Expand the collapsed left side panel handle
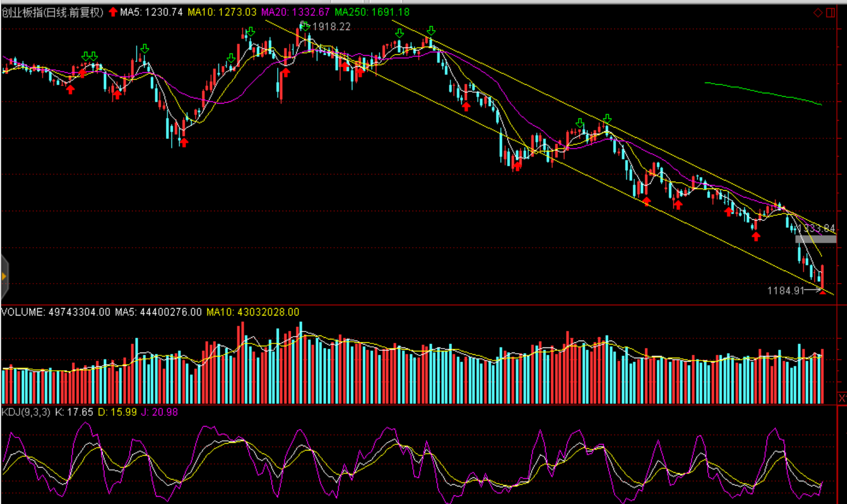The width and height of the screenshot is (847, 504). [4, 277]
